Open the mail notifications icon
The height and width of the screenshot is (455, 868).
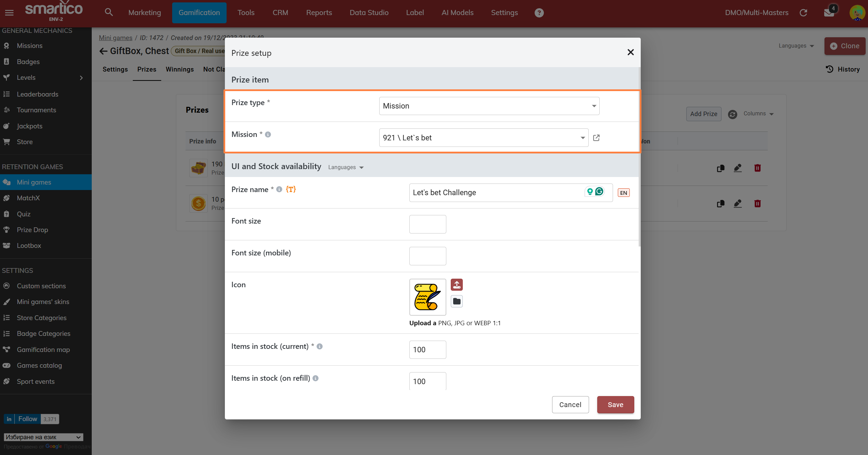(829, 13)
